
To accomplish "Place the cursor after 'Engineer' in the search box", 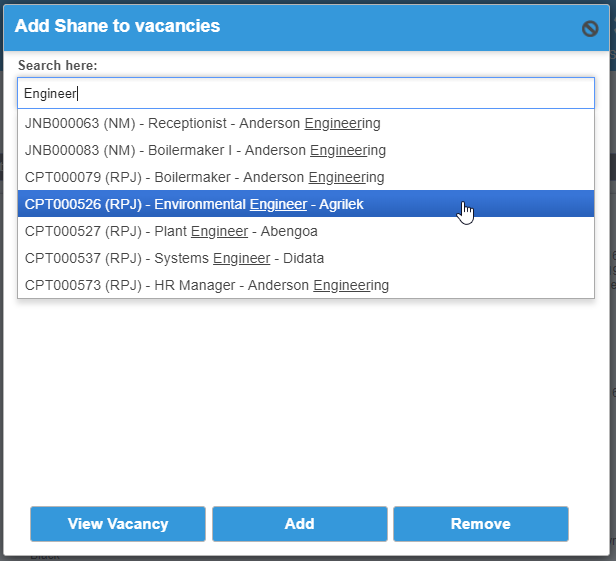I will pos(77,94).
